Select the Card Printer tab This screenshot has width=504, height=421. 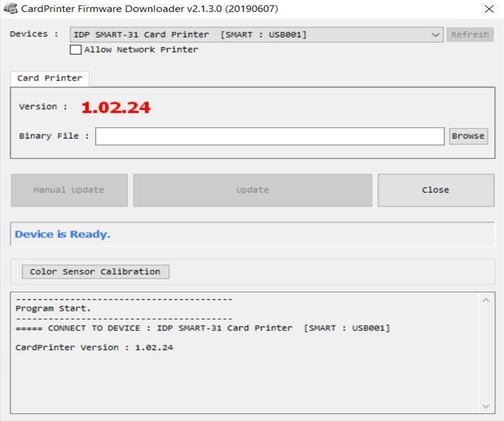click(50, 78)
